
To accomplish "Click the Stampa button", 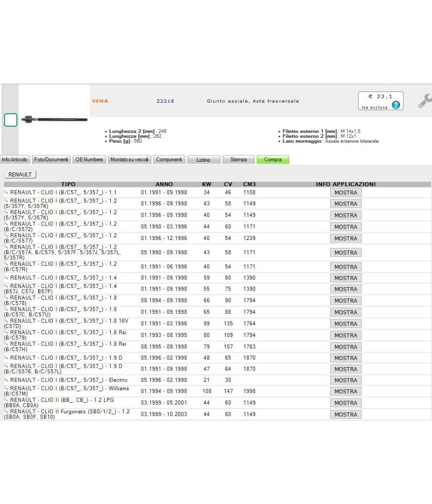I will pos(239,159).
